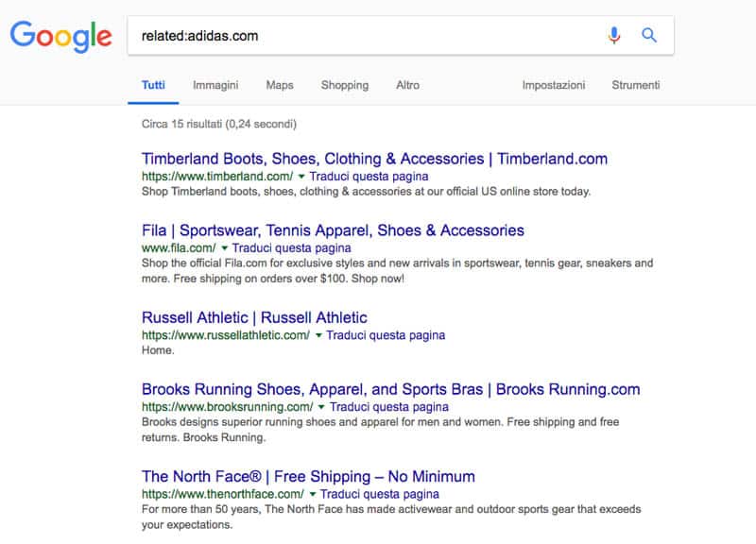Expand dropdown arrow next to thenorthface.com URL
Viewport: 756px width, 544px height.
pyautogui.click(x=313, y=494)
